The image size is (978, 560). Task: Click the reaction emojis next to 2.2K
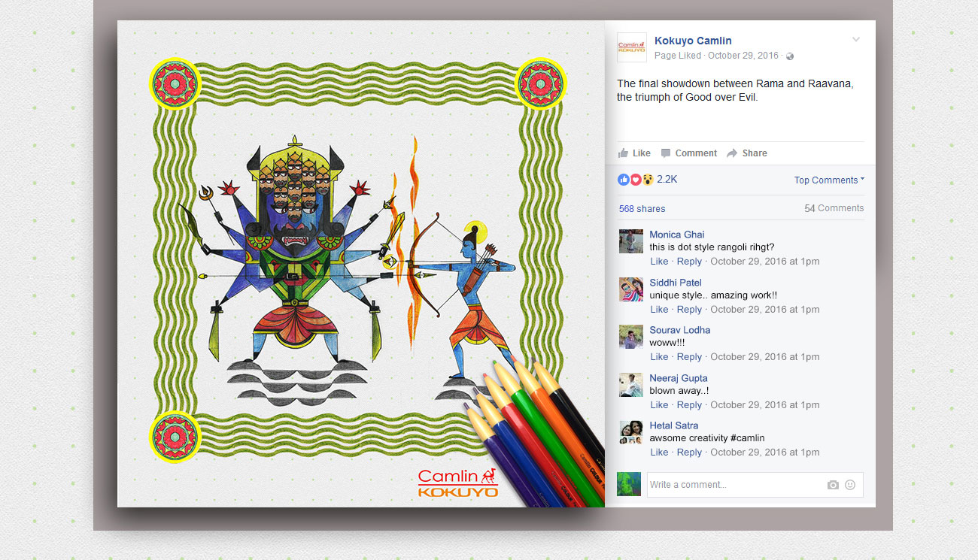636,180
